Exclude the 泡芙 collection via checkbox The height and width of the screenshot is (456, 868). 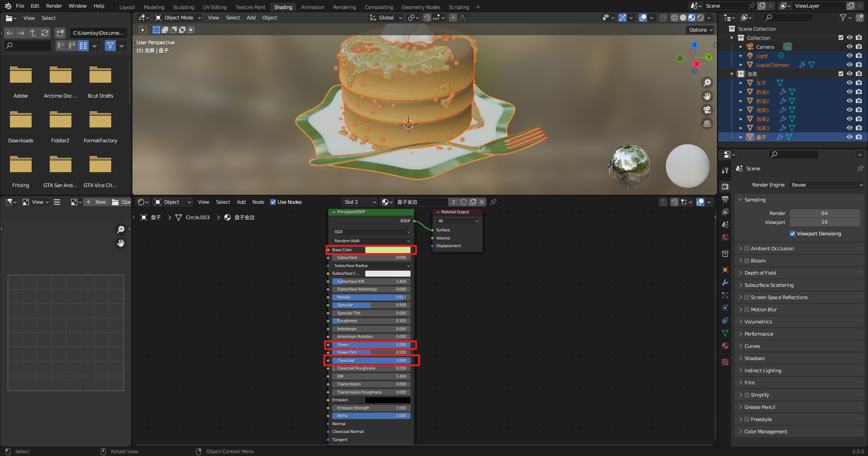tap(841, 74)
